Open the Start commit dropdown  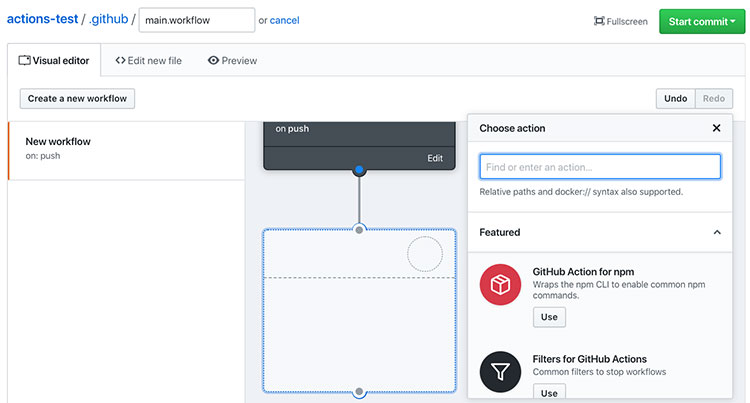(702, 22)
